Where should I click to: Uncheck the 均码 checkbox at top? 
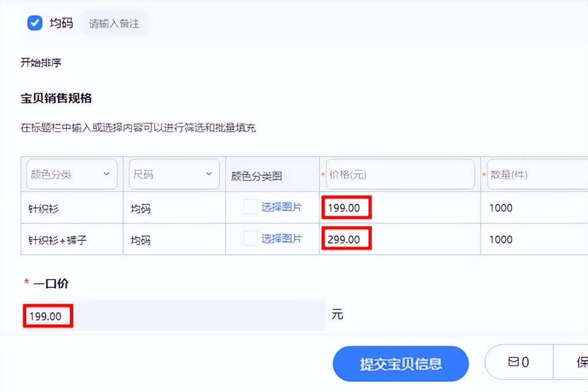(x=34, y=23)
